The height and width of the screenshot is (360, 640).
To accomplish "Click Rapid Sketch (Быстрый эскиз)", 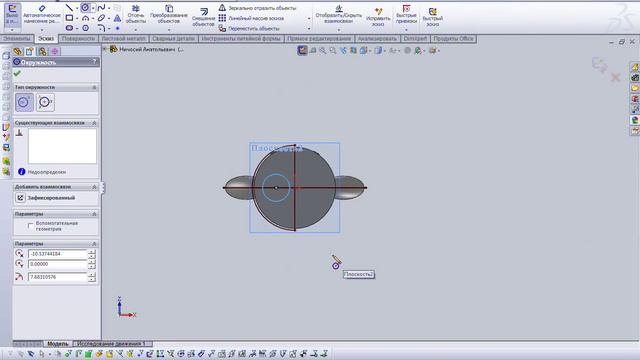I will (433, 17).
